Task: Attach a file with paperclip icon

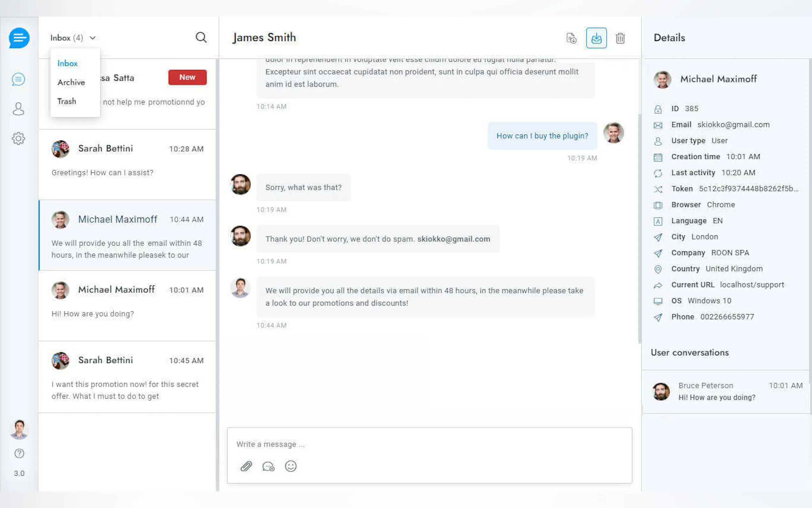Action: point(246,466)
